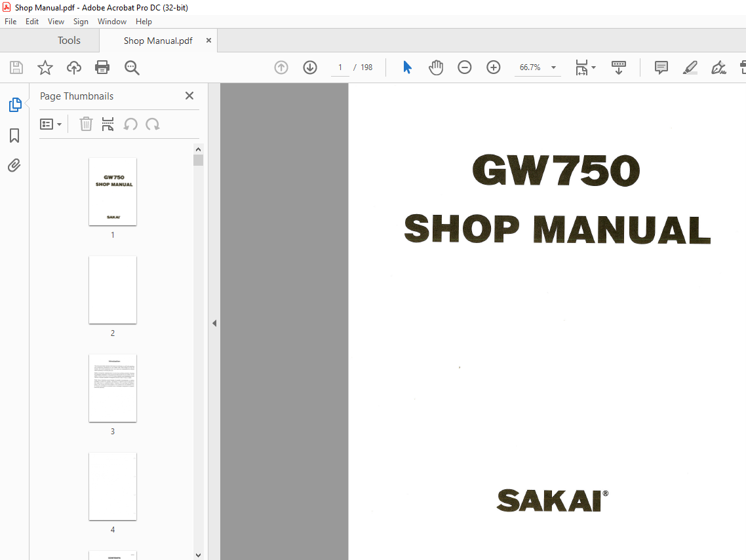The image size is (746, 560).
Task: Close the Page Thumbnails panel
Action: (189, 96)
